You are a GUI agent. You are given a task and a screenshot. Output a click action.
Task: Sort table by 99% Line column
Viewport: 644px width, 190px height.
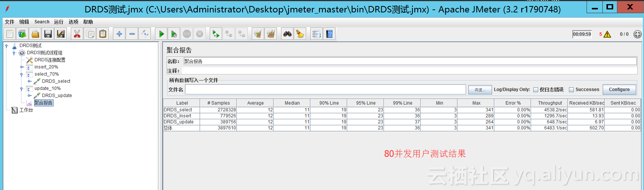(x=402, y=103)
